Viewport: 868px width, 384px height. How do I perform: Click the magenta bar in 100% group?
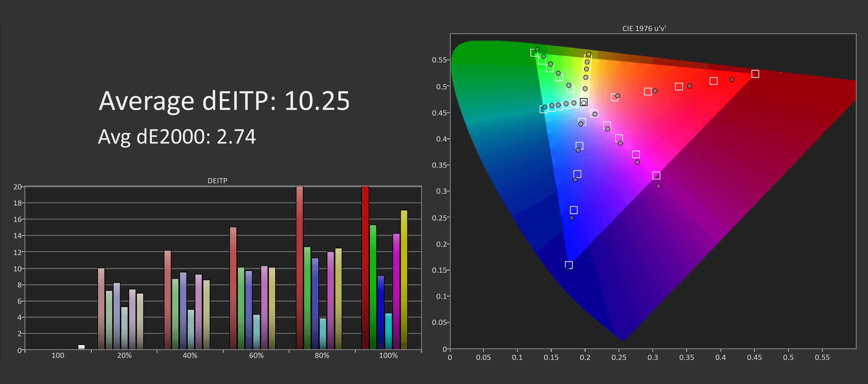pyautogui.click(x=396, y=291)
